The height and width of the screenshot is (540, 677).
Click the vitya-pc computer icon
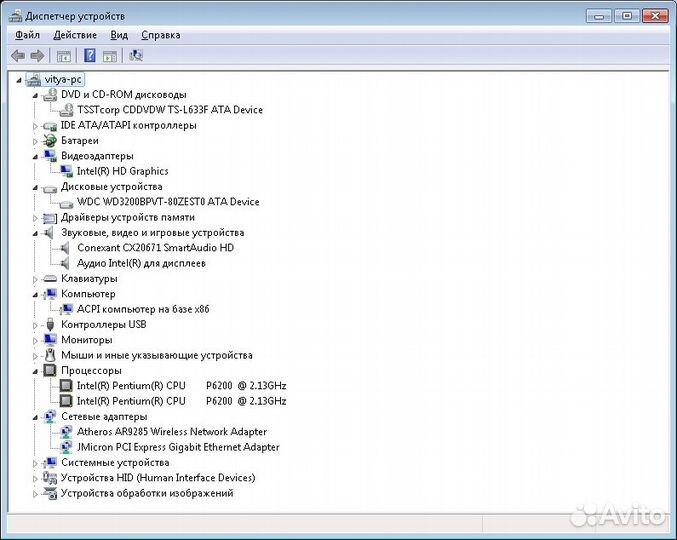(34, 79)
